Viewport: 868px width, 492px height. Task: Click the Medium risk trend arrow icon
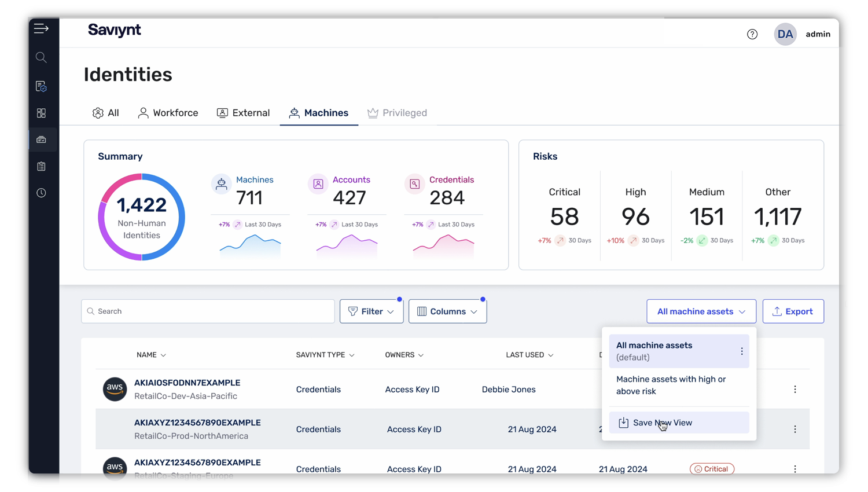tap(702, 240)
